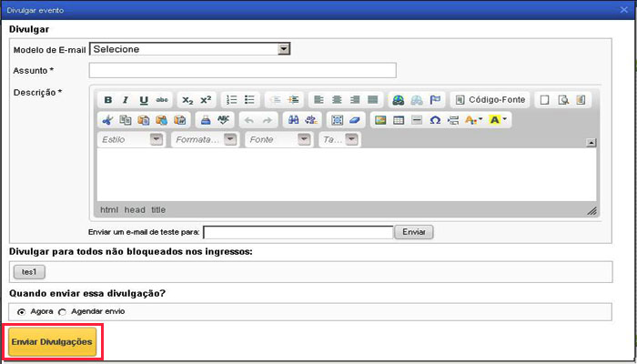
Task: Toggle bold formatting in the editor
Action: coord(108,99)
